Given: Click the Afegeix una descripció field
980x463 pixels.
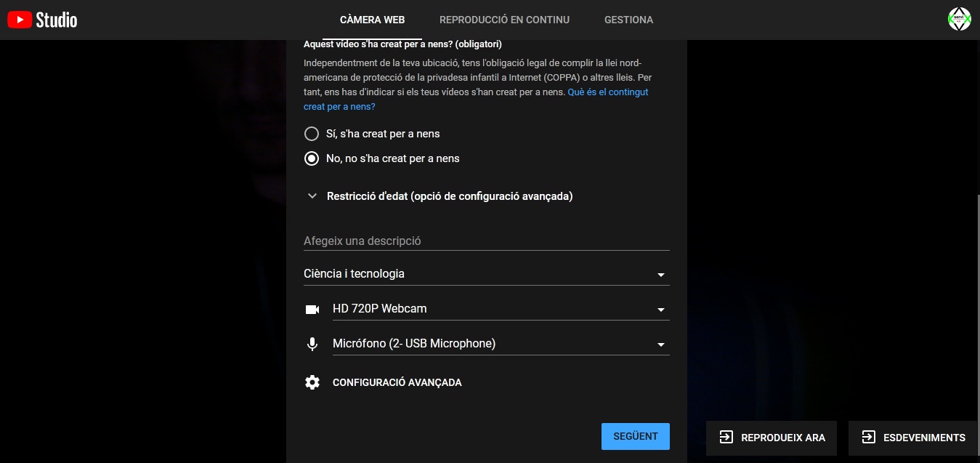Looking at the screenshot, I should click(x=486, y=241).
